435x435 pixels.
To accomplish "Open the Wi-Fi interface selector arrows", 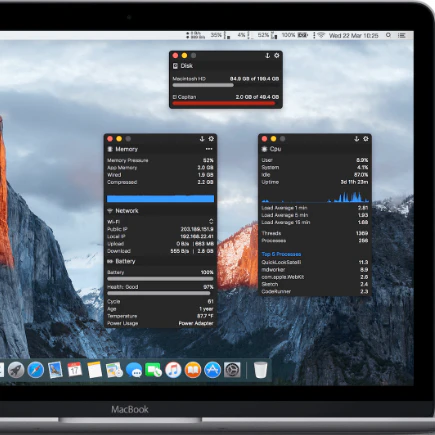I will [211, 221].
